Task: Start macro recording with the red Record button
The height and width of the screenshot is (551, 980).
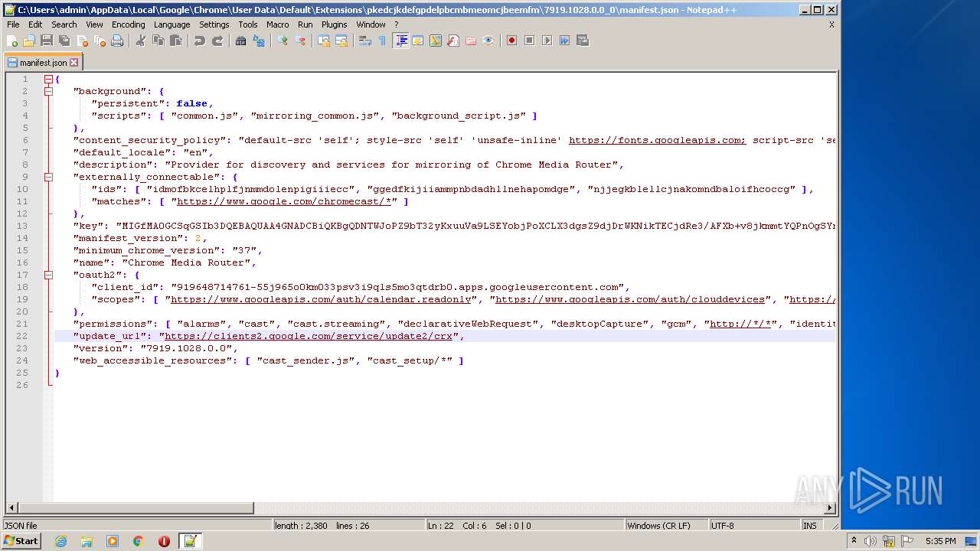Action: click(512, 41)
